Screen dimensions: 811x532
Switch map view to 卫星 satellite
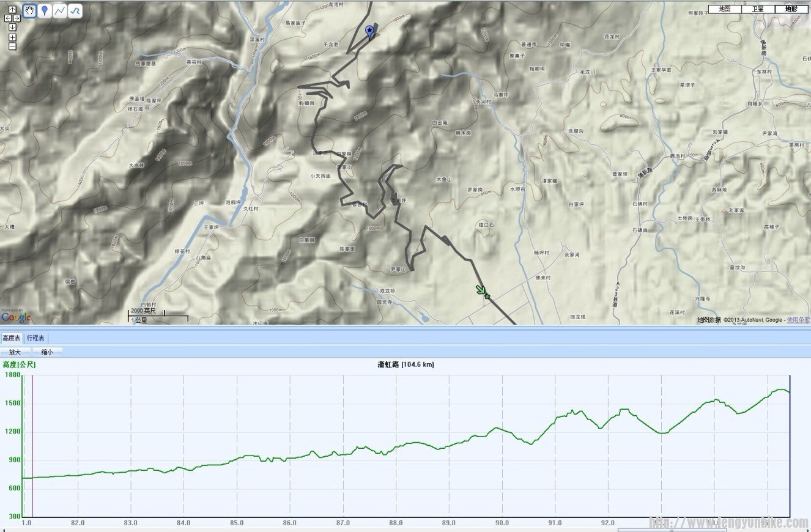pos(758,9)
